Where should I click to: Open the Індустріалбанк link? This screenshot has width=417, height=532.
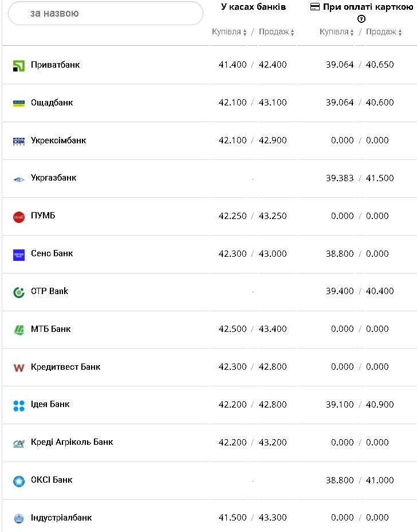(61, 518)
